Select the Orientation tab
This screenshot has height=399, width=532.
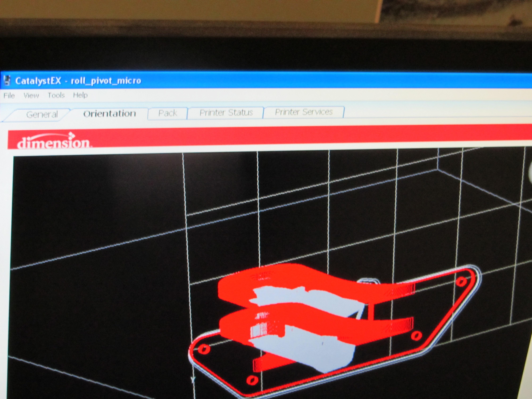click(109, 114)
